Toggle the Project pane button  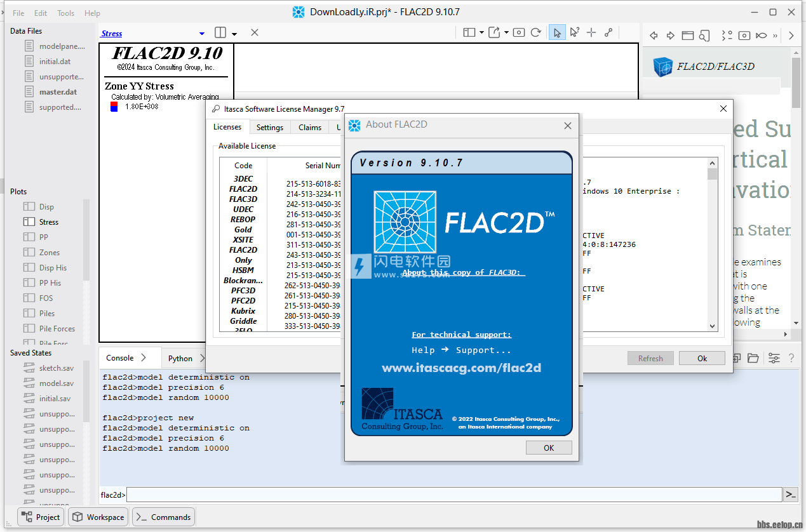[41, 517]
